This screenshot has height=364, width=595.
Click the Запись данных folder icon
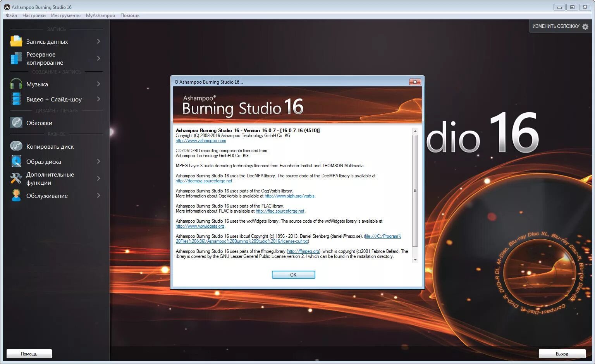coord(16,41)
